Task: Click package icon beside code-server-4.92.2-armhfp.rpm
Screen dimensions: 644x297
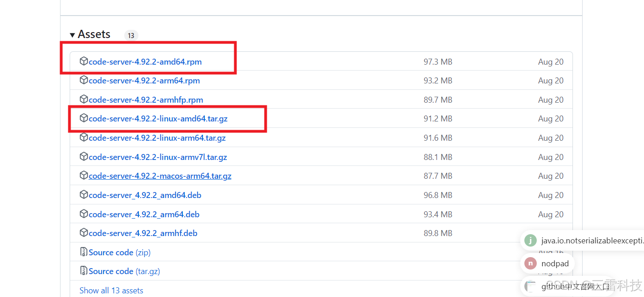Action: (x=83, y=99)
